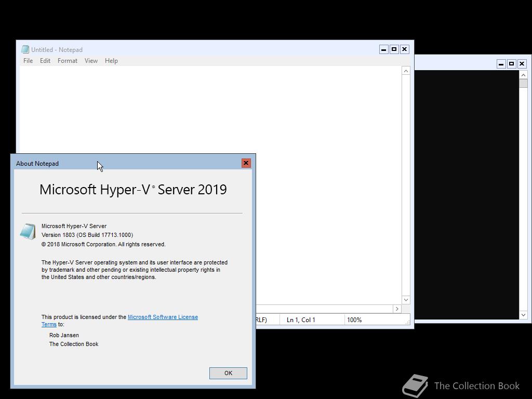Click the Notepad window resize grip
The image size is (532, 399).
(407, 322)
